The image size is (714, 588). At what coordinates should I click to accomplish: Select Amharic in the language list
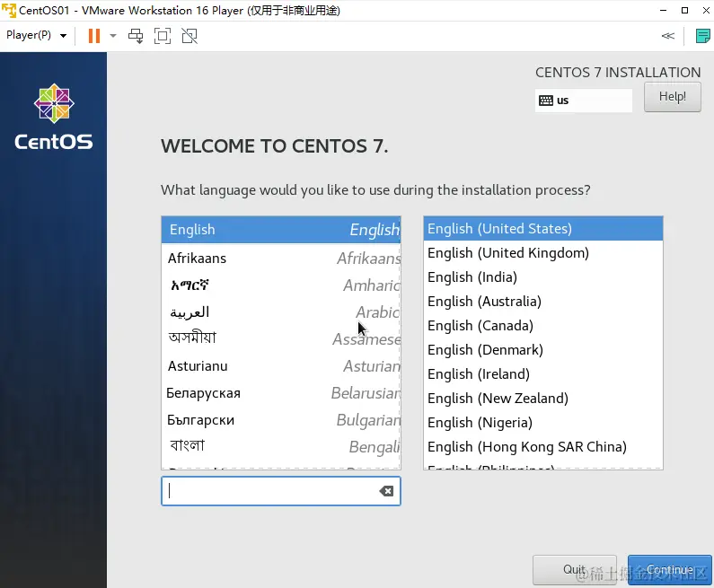pos(281,285)
